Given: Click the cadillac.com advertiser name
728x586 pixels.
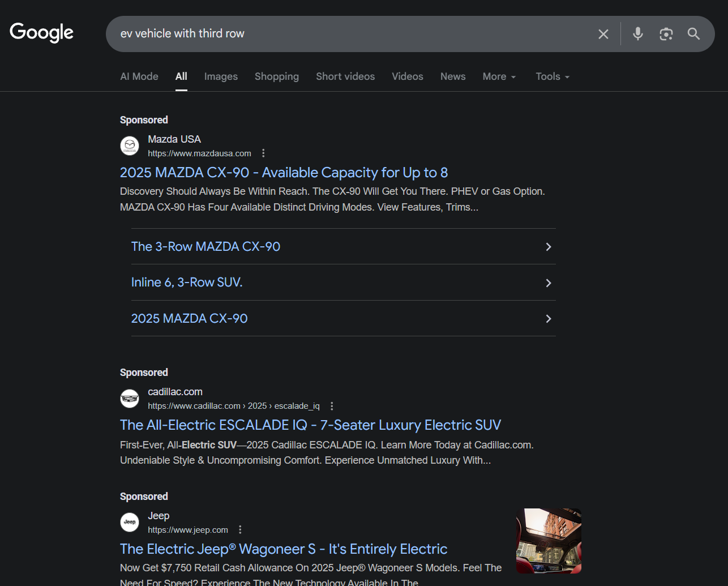Looking at the screenshot, I should [175, 392].
